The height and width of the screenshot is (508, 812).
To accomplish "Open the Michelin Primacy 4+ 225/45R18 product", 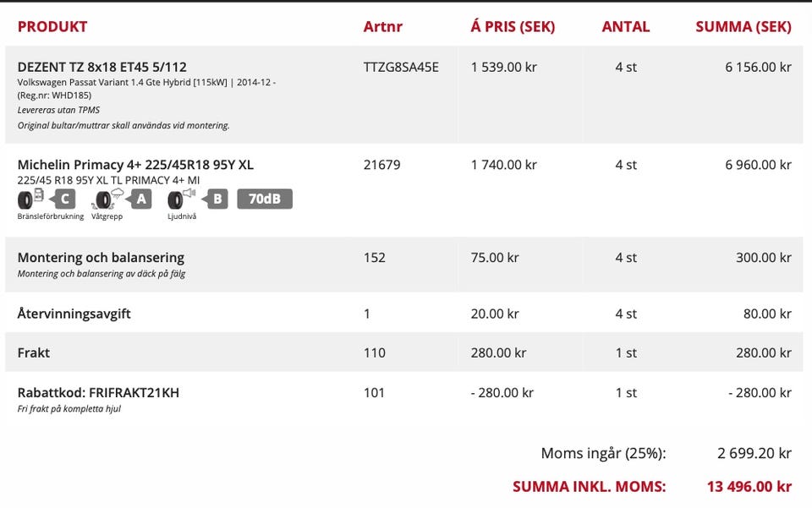I will tap(135, 165).
